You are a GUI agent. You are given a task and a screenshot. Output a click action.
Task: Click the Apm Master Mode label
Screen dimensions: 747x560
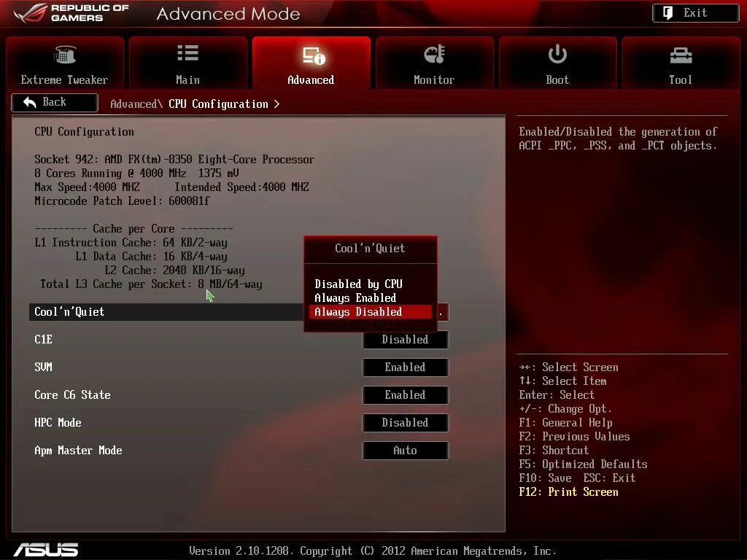click(x=78, y=451)
